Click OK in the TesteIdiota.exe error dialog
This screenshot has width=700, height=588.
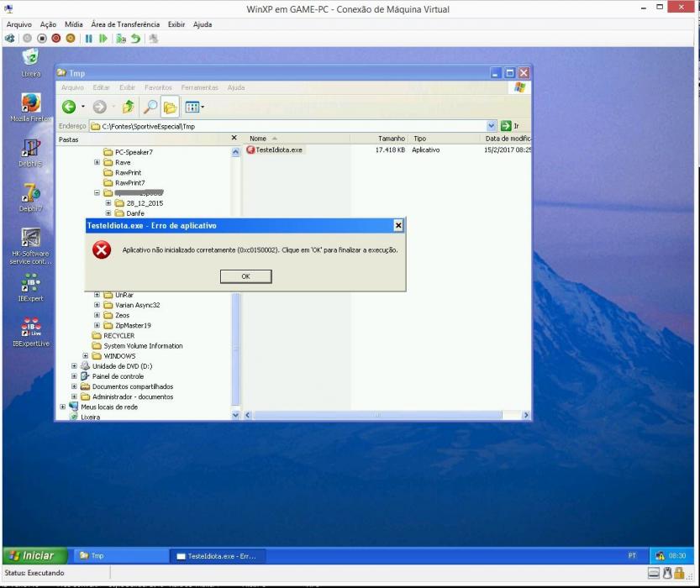point(245,276)
